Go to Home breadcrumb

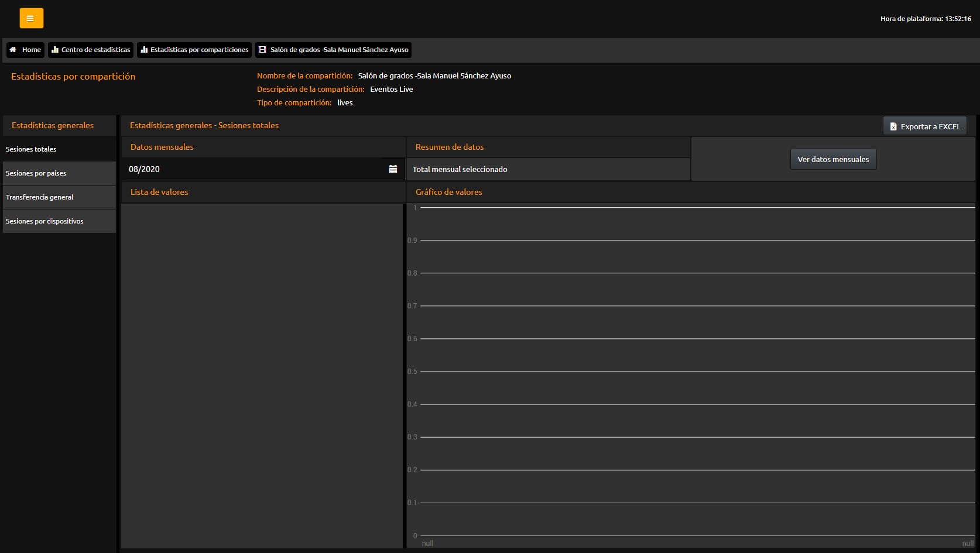(x=25, y=50)
